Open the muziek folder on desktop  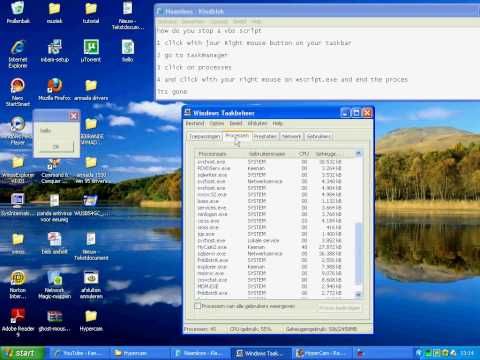coord(54,13)
